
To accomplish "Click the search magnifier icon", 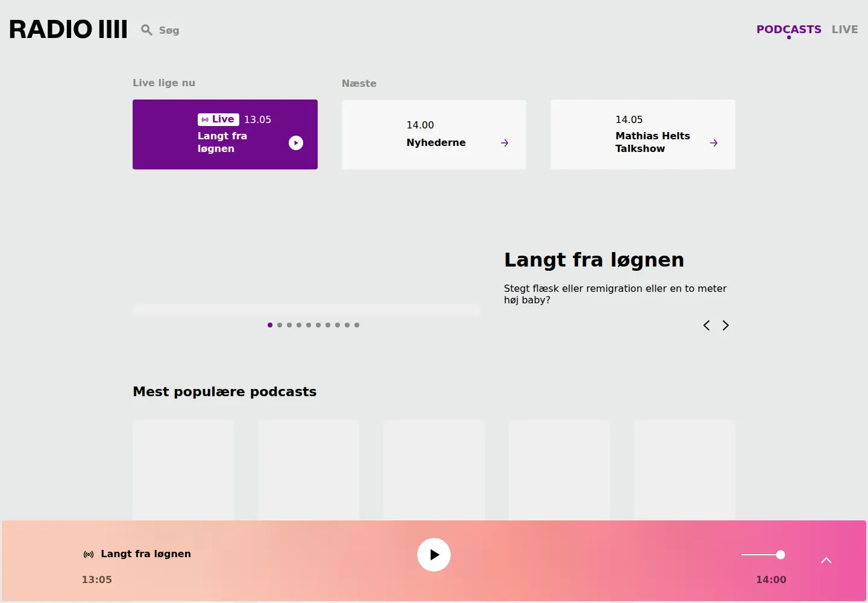I will (146, 30).
